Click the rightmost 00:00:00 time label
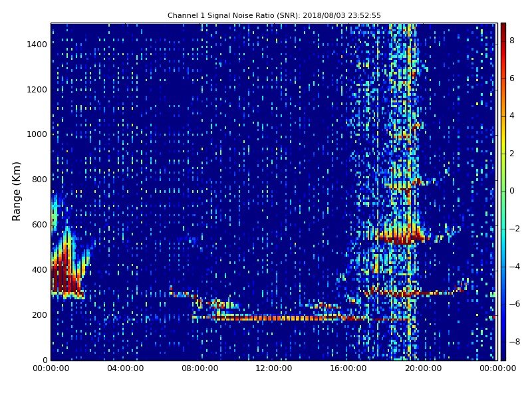 point(497,368)
